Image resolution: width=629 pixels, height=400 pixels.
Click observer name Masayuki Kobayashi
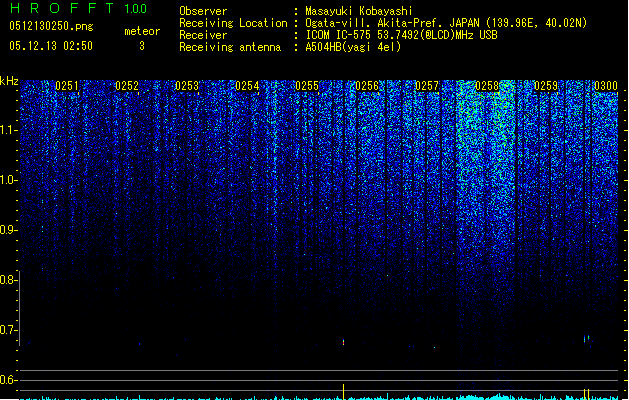coord(359,11)
